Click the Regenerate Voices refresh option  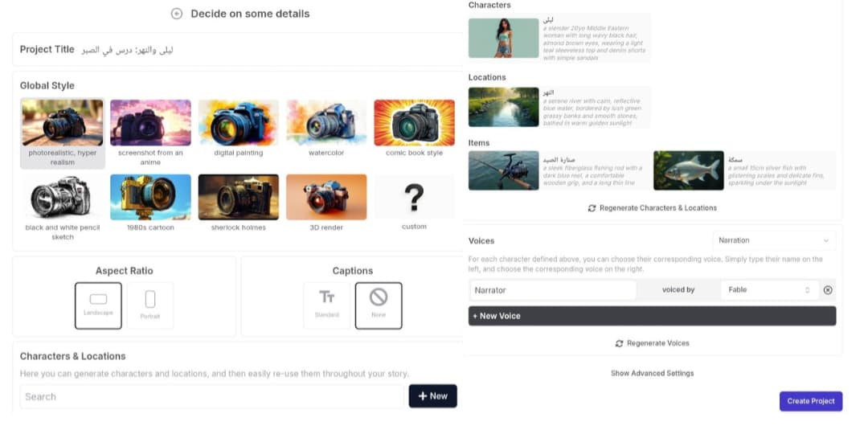click(x=652, y=343)
